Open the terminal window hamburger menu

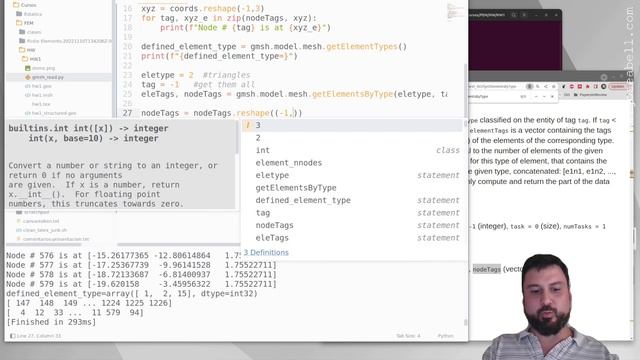[524, 15]
